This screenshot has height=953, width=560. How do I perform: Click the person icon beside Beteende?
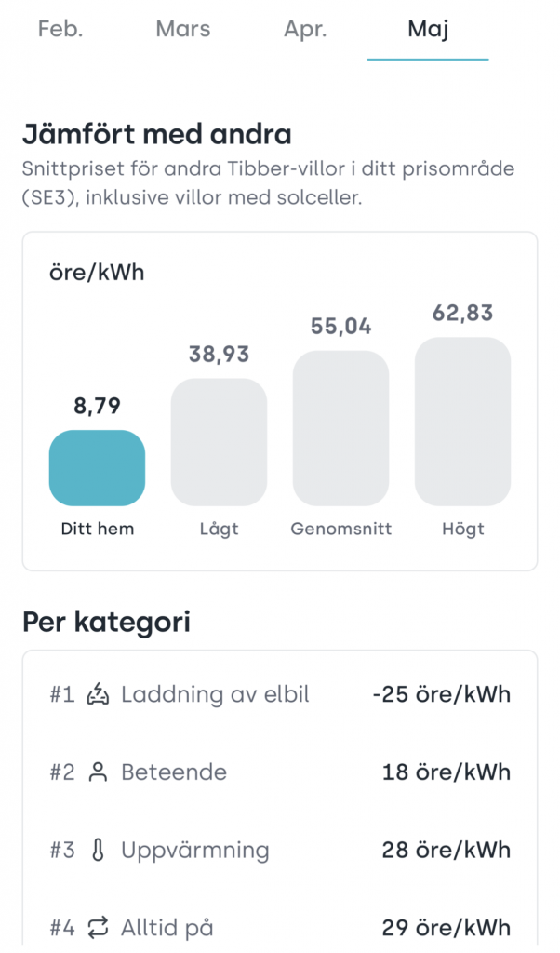tap(98, 772)
